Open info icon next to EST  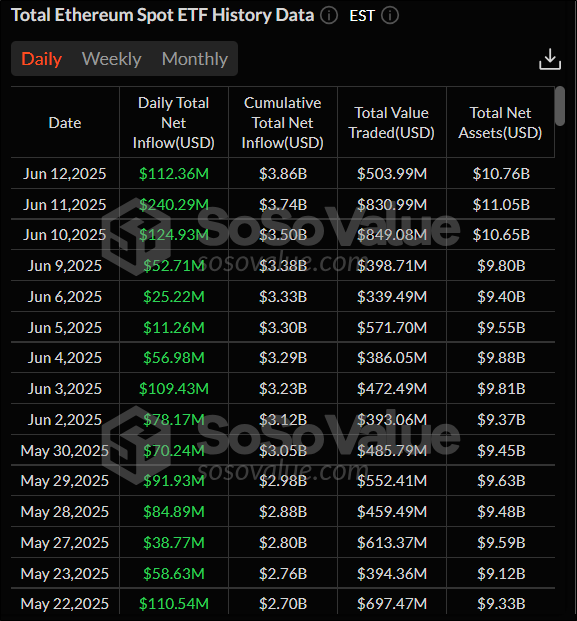[390, 16]
